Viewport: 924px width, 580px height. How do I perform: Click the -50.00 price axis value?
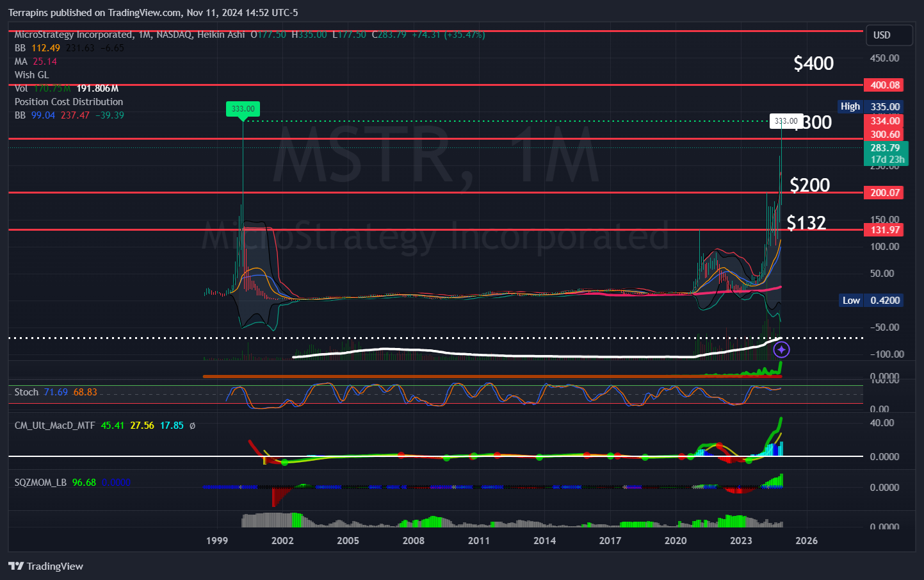pos(885,327)
